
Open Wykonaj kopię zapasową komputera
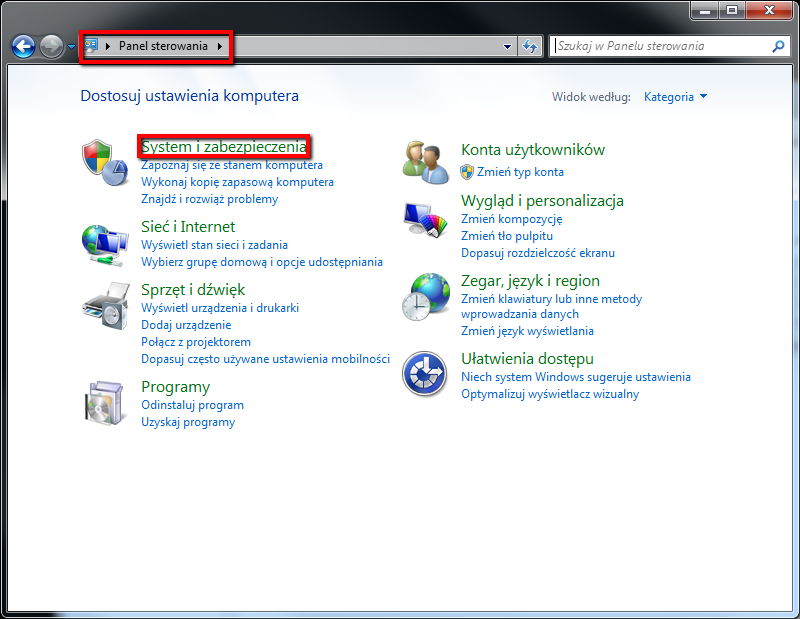pyautogui.click(x=237, y=182)
